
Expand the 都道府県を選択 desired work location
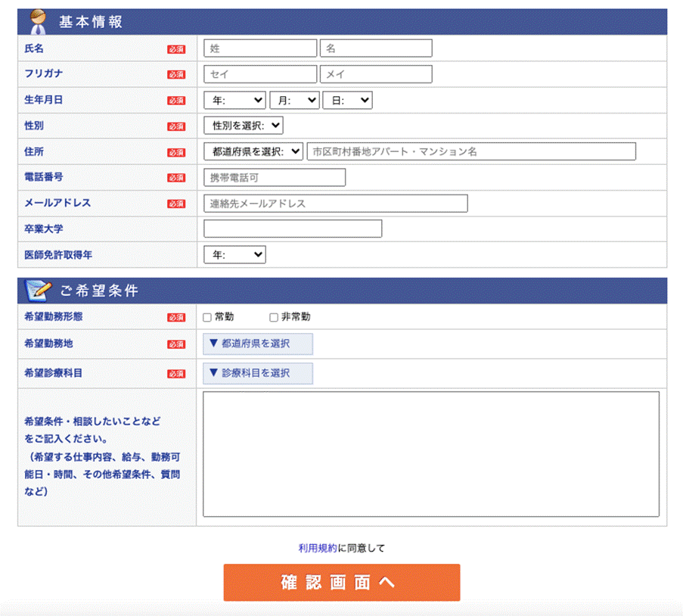pos(258,344)
